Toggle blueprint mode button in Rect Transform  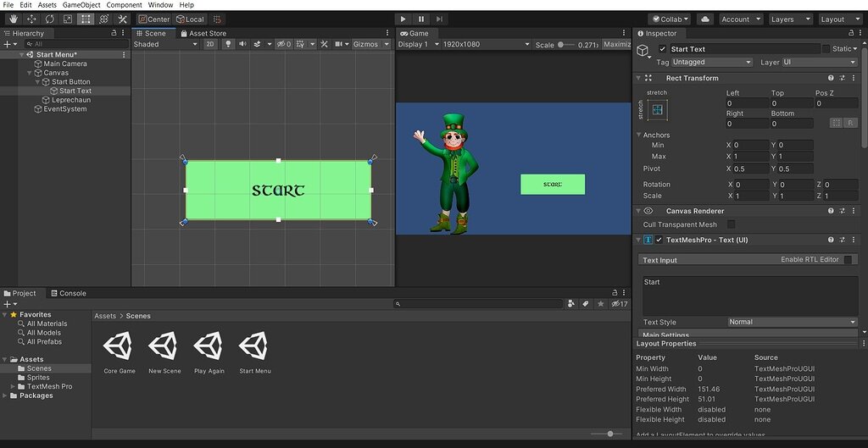[x=836, y=123]
